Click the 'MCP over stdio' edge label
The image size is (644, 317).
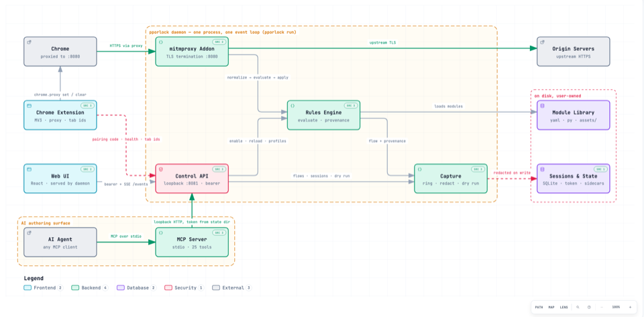click(126, 236)
